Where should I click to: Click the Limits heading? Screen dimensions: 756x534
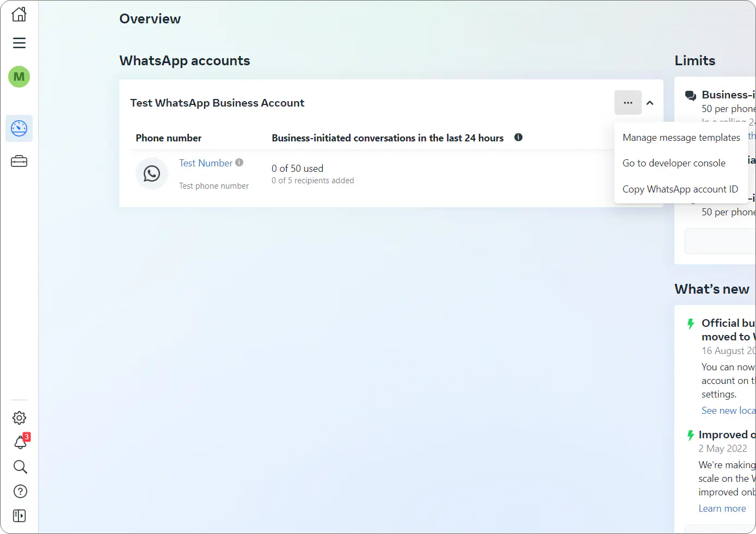(695, 60)
